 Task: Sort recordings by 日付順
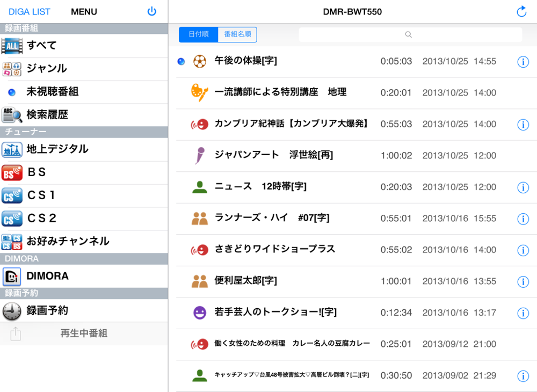coord(198,34)
